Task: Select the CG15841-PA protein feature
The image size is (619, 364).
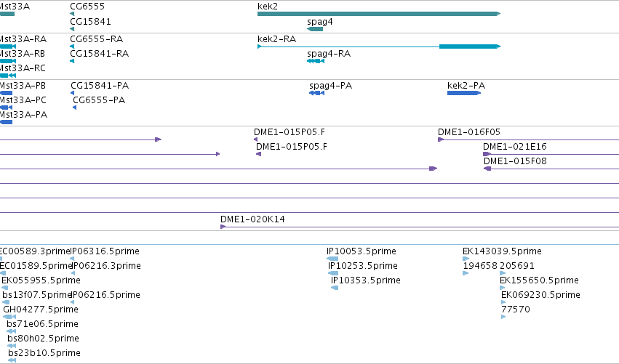Action: point(72,93)
